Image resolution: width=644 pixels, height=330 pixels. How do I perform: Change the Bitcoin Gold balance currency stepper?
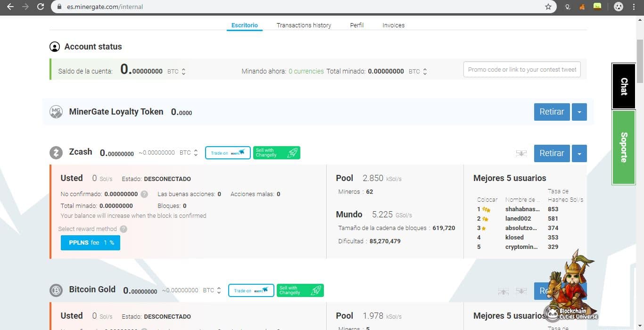[219, 290]
